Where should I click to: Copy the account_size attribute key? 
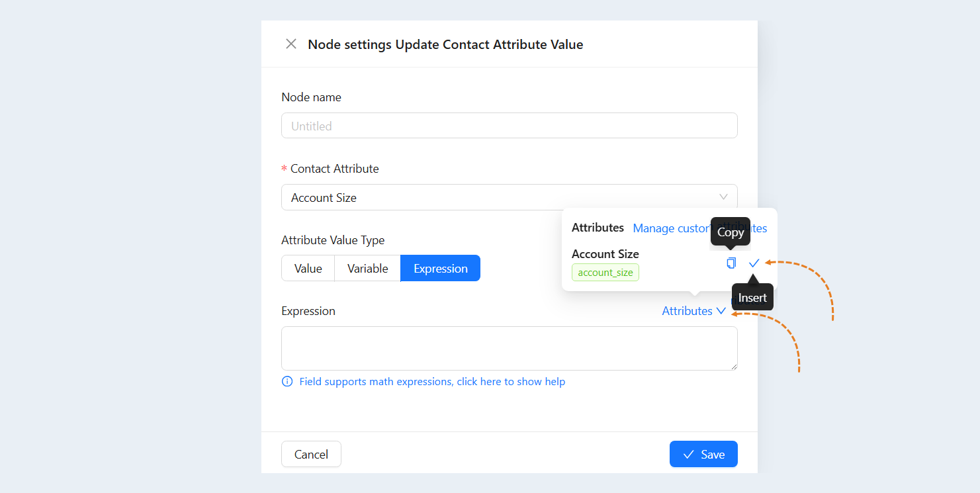731,263
